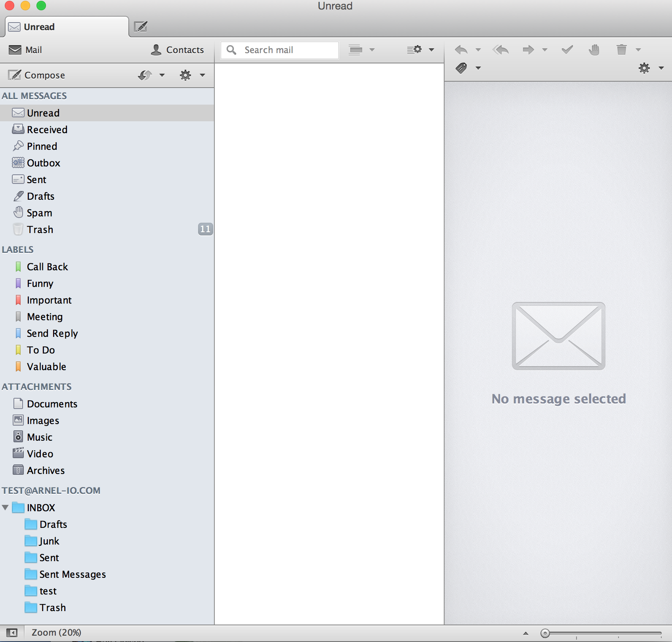This screenshot has height=642, width=672.
Task: Select the Meeting label
Action: 107,317
